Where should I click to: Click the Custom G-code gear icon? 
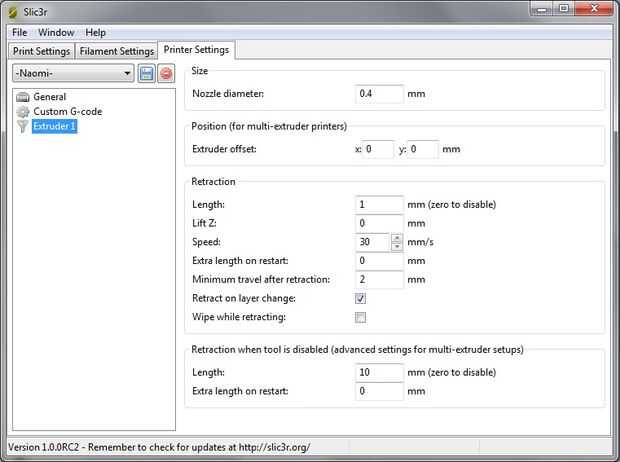tap(23, 112)
